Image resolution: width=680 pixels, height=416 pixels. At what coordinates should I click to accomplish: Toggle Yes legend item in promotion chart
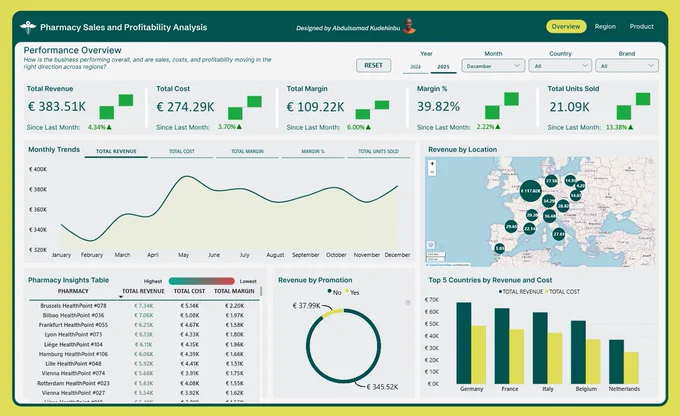pyautogui.click(x=352, y=292)
